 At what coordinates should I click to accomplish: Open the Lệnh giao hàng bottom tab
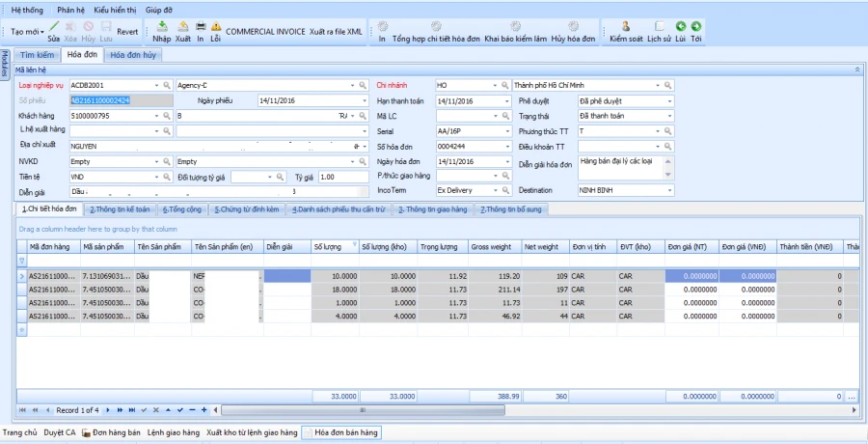174,432
